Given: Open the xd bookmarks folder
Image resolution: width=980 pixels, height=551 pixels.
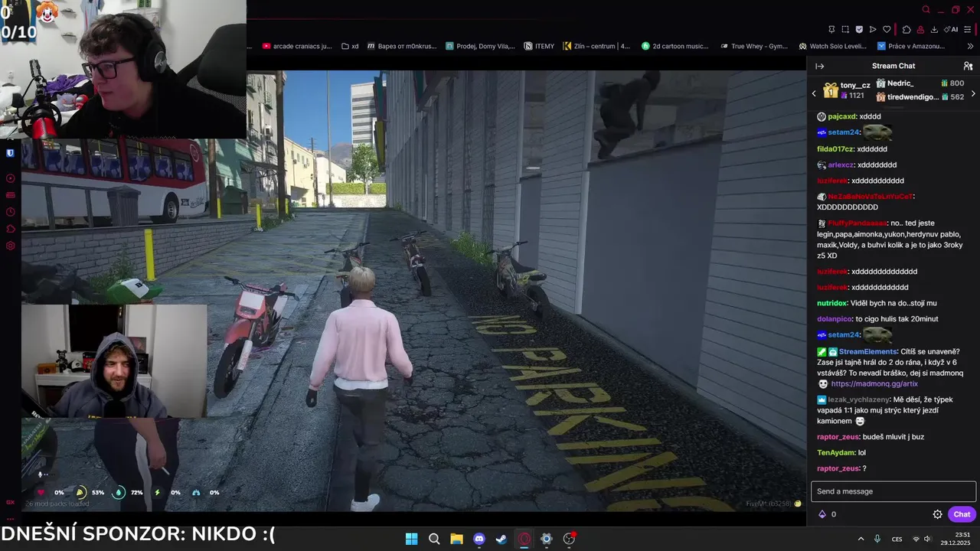Looking at the screenshot, I should (x=350, y=46).
